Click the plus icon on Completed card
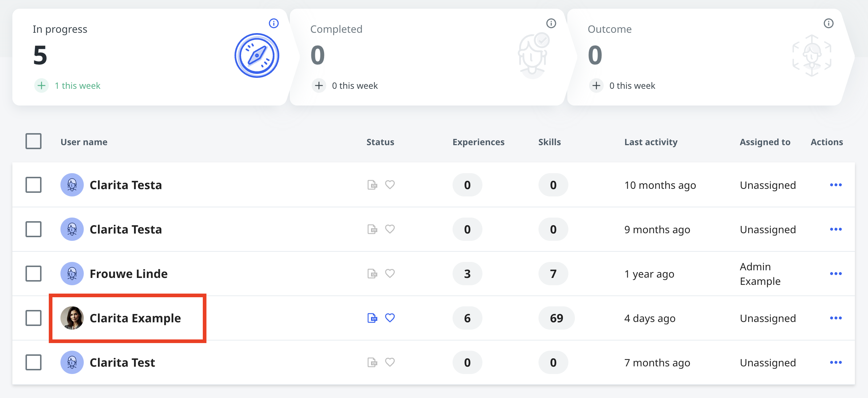Viewport: 868px width, 398px height. click(319, 85)
